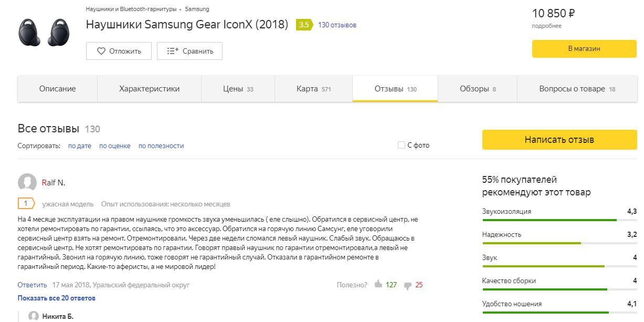Screen dimensions: 644x322
Task: Click the Написать отзыв button
Action: coord(559,140)
